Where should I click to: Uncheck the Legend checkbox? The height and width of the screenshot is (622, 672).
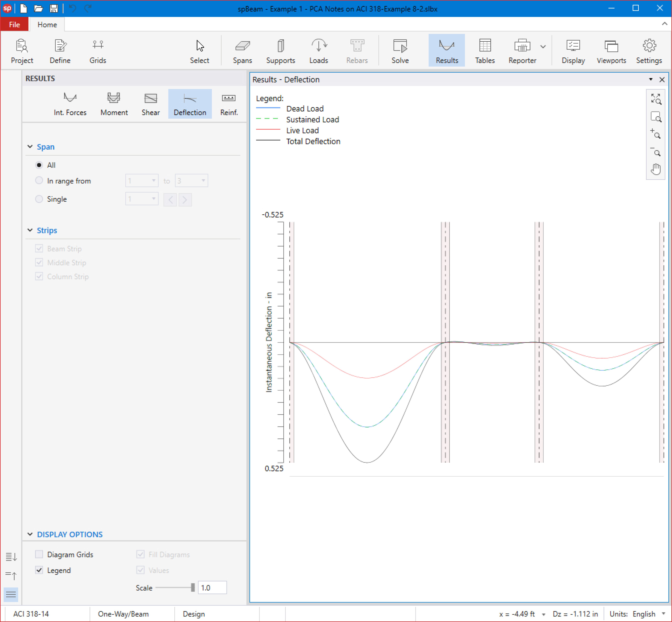tap(39, 570)
